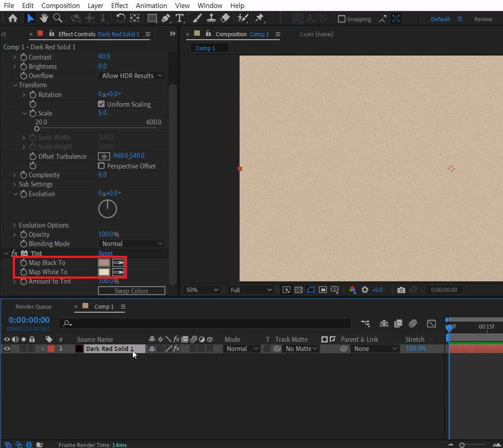The width and height of the screenshot is (503, 448).
Task: Toggle Opacity stopwatch keyframing
Action: 23,235
